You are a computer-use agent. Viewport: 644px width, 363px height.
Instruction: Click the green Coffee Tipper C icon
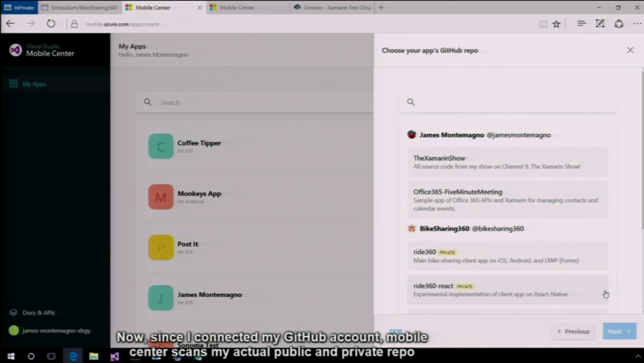click(160, 146)
